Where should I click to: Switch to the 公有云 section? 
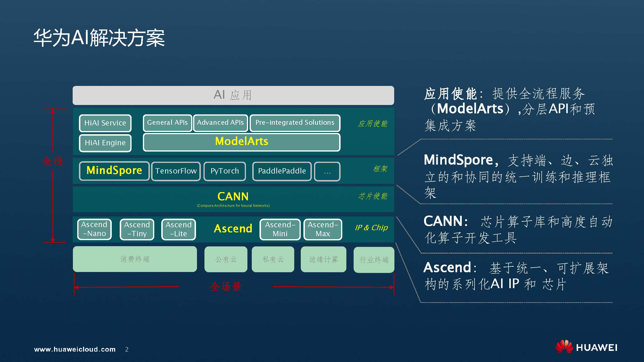226,259
